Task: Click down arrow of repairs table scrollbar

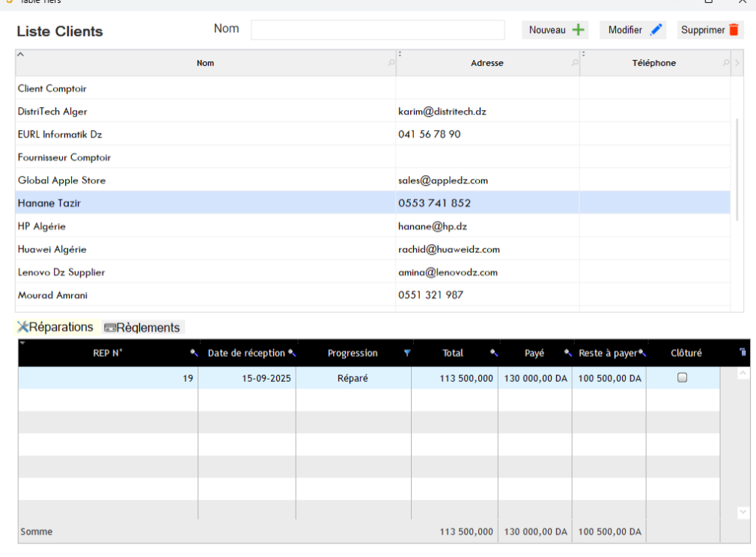Action: tap(743, 512)
